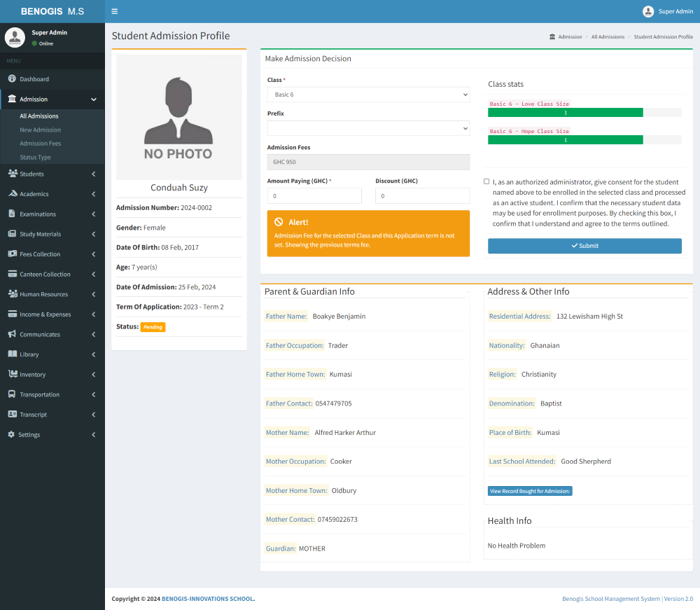Viewport: 700px width, 610px height.
Task: Click View Record Bought for Admission button
Action: tap(530, 491)
